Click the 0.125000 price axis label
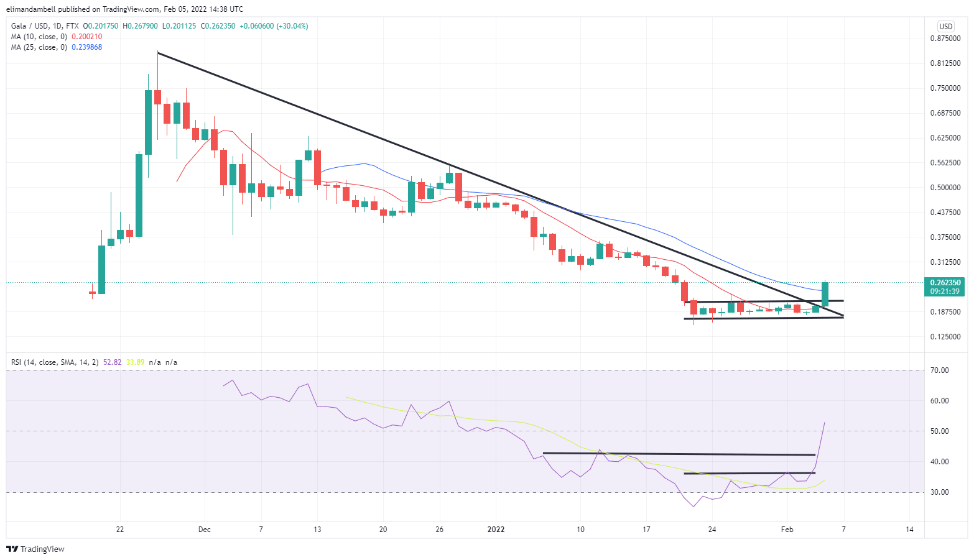The height and width of the screenshot is (560, 974). 945,337
